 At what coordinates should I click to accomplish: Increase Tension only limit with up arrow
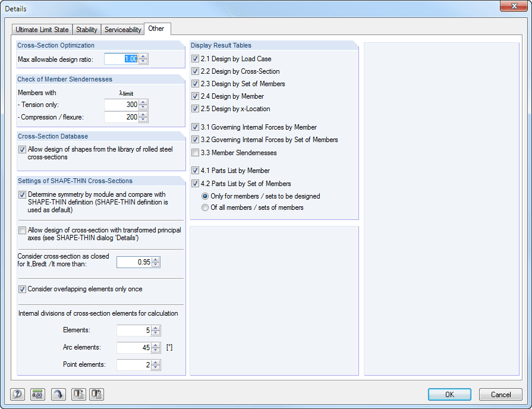tap(143, 102)
